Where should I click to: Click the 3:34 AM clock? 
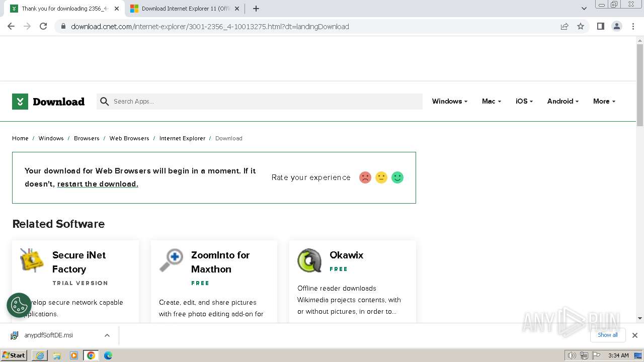click(x=618, y=355)
